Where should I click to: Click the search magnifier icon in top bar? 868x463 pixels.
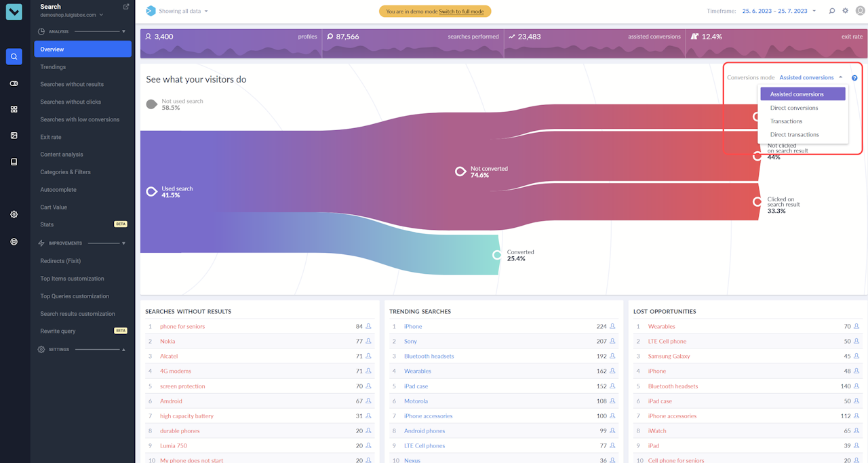[x=832, y=11]
